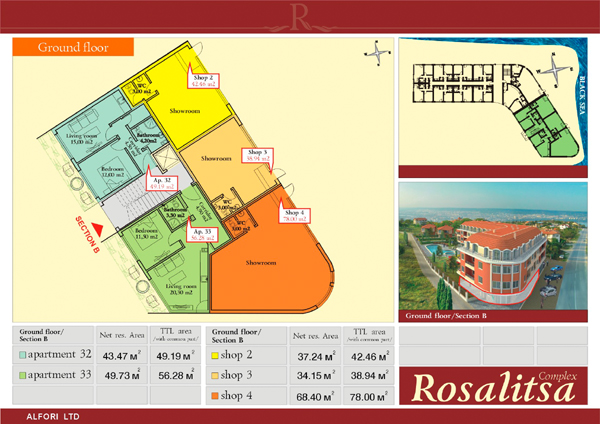Image resolution: width=600 pixels, height=424 pixels.
Task: Click the light-orange shop 3 color swatch
Action: tap(215, 375)
